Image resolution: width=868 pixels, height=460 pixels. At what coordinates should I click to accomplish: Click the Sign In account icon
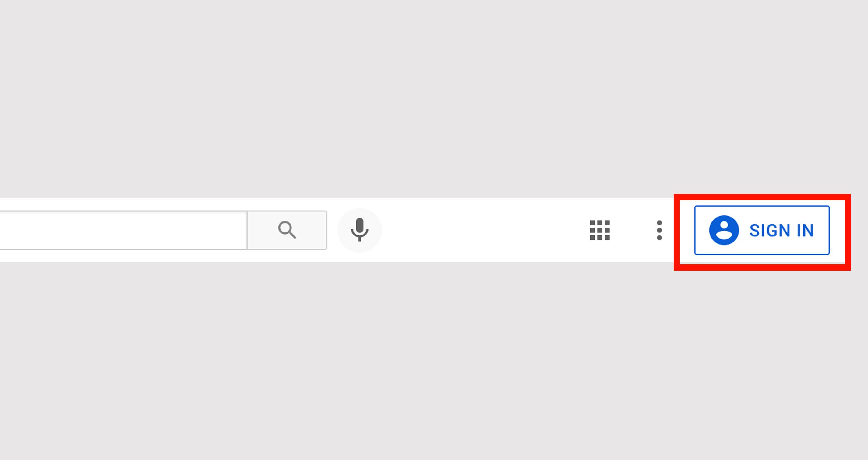tap(723, 230)
